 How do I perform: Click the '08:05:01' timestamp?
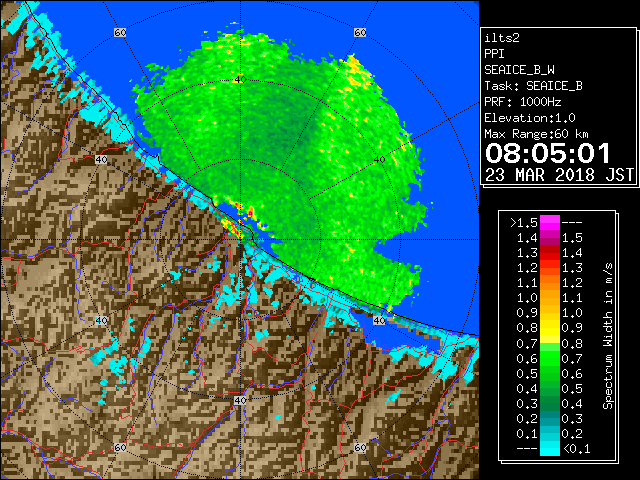pyautogui.click(x=548, y=153)
